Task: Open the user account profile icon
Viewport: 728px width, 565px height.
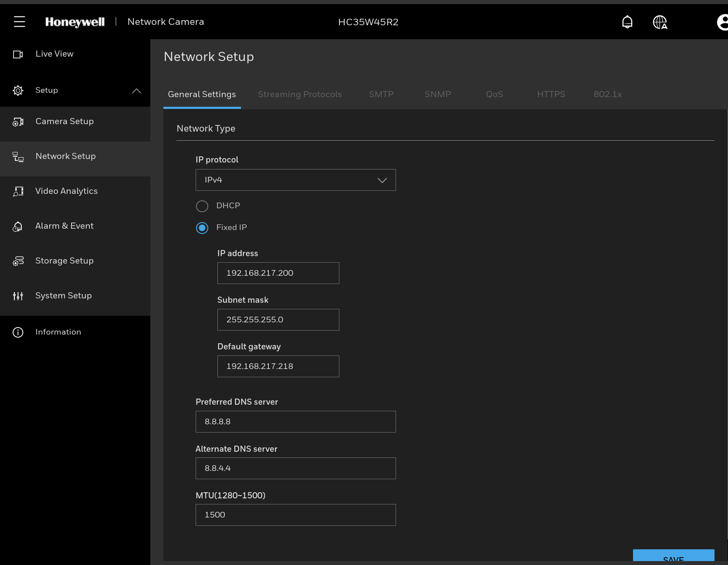Action: pyautogui.click(x=722, y=22)
